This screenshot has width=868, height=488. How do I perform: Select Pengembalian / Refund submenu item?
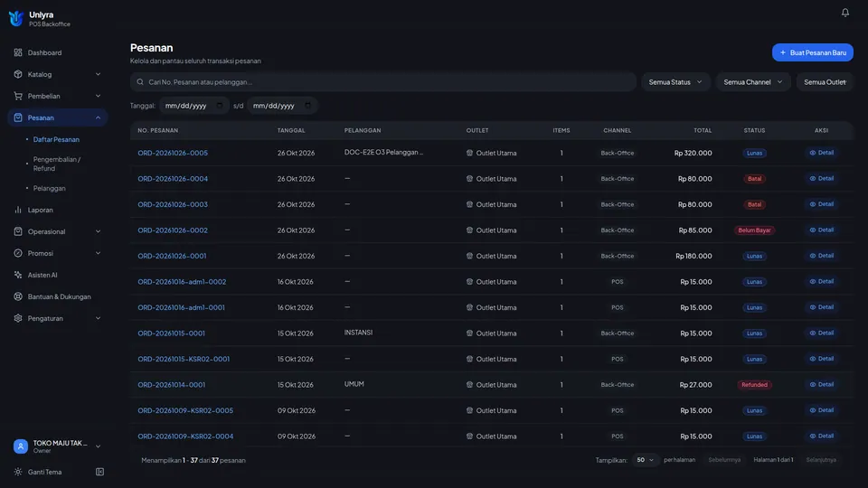coord(57,164)
